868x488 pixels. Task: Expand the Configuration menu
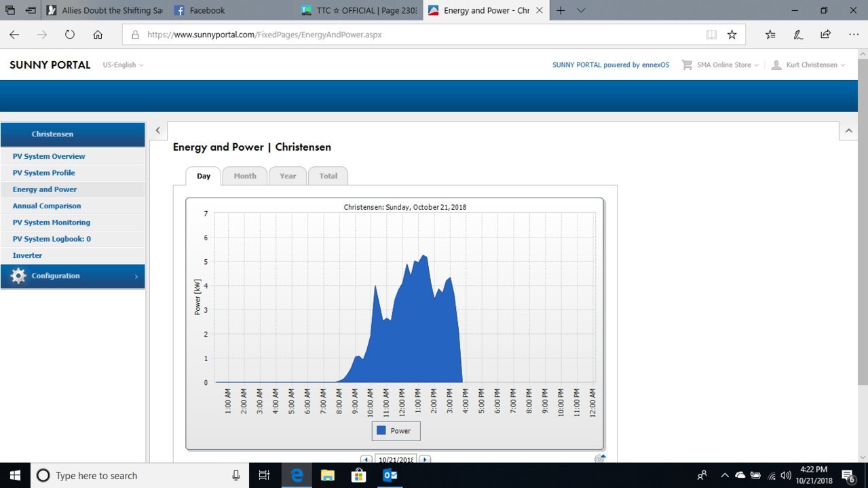(73, 276)
